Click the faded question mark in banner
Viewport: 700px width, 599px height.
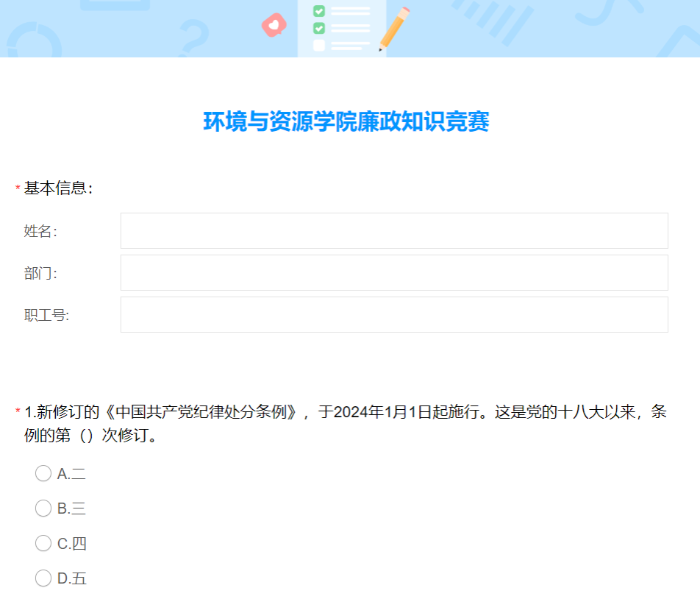[193, 37]
